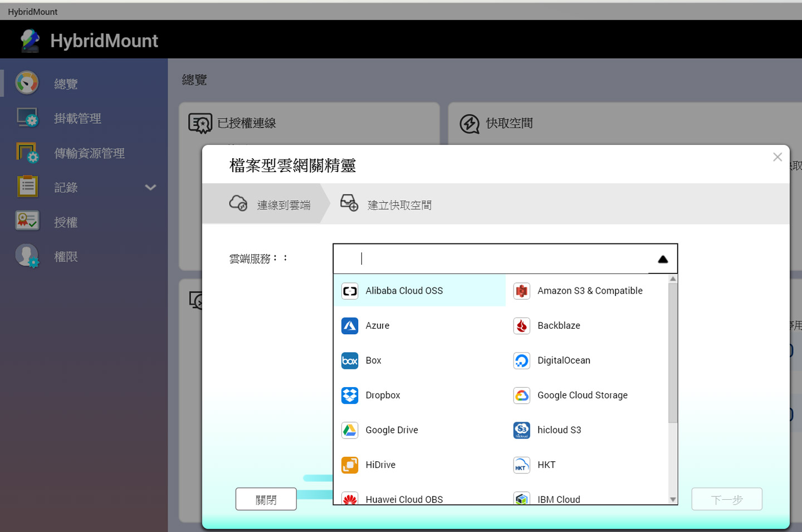Choose the Azure service icon
802x532 pixels.
[350, 326]
